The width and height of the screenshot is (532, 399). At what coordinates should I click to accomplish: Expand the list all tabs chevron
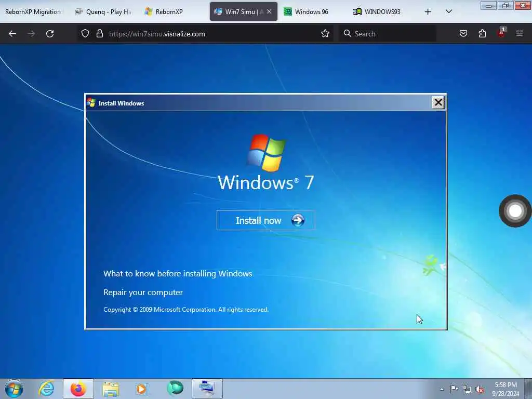pyautogui.click(x=448, y=11)
